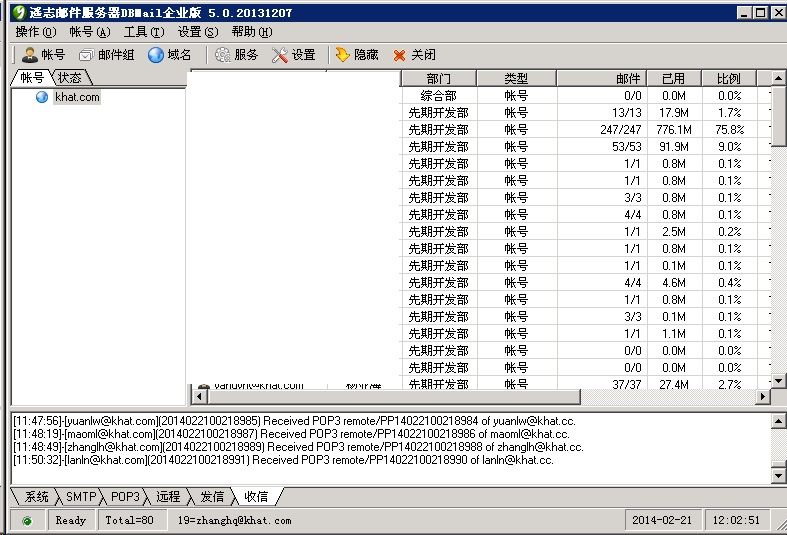Sort by the 部门 column header

coord(439,78)
